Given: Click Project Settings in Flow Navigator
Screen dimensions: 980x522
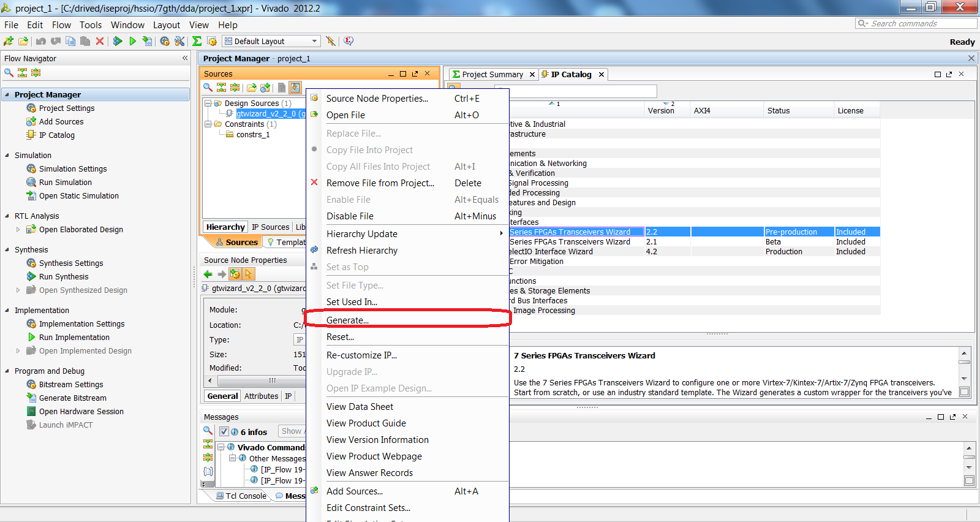Looking at the screenshot, I should [67, 108].
